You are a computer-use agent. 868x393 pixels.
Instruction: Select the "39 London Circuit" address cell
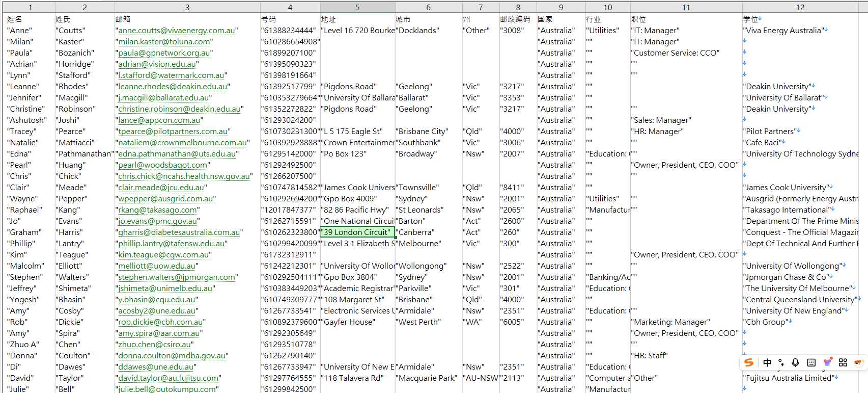(x=357, y=232)
